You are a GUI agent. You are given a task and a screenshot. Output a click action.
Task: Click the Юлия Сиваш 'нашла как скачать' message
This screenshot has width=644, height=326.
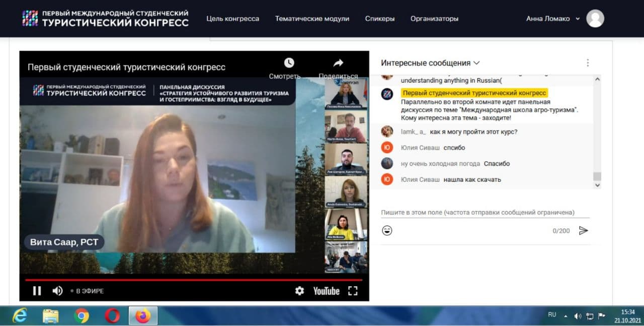click(x=472, y=179)
